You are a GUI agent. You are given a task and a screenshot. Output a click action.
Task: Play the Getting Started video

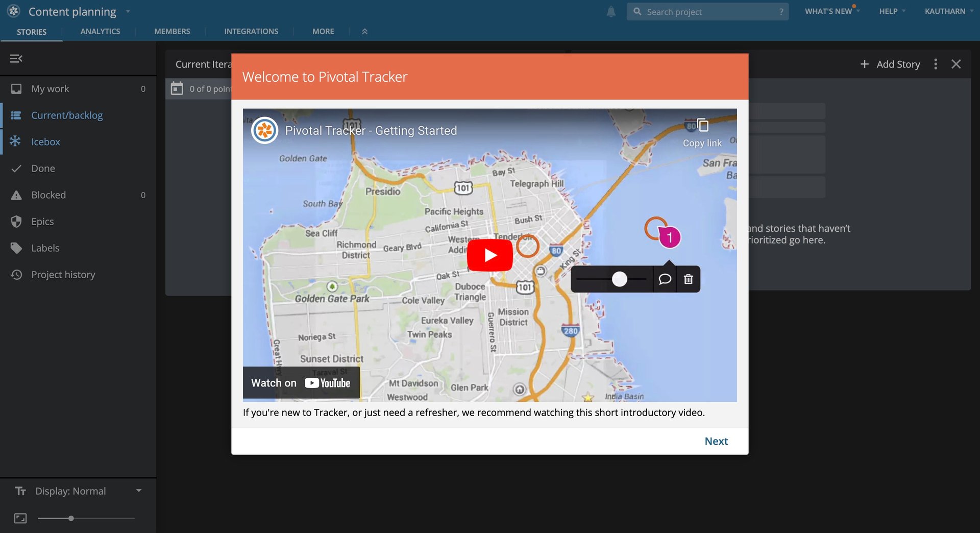click(x=490, y=255)
